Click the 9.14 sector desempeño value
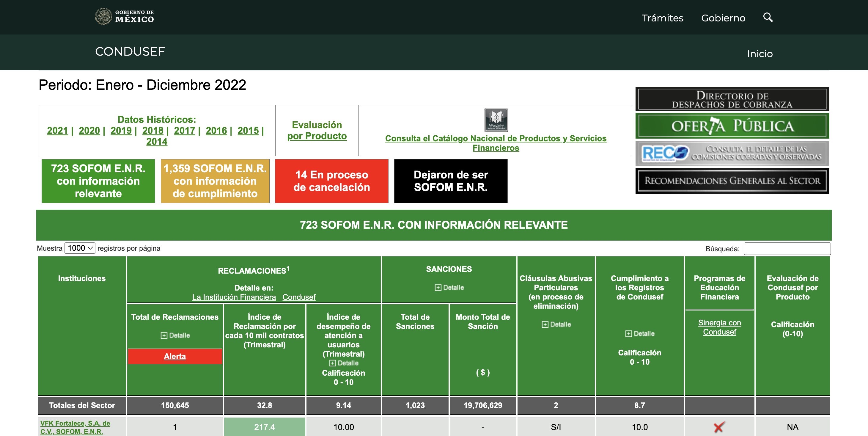 [x=343, y=405]
